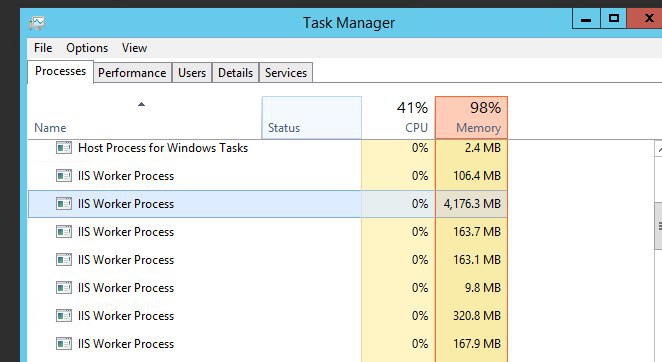Click the Status column header
The image size is (662, 362).
point(312,118)
